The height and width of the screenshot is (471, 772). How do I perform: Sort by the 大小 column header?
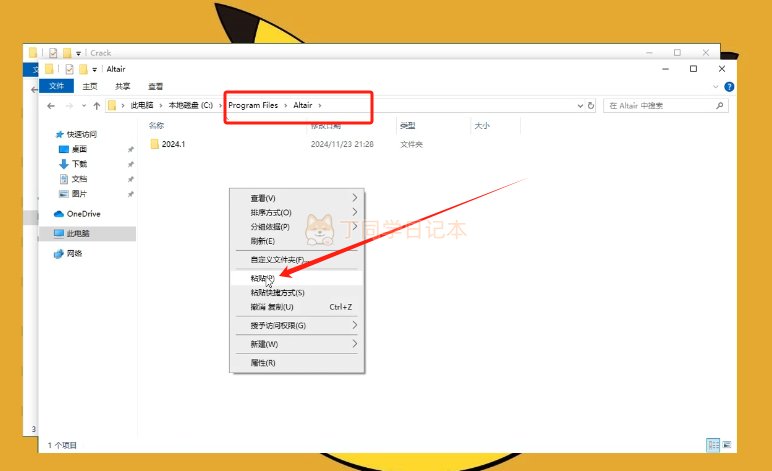(482, 126)
